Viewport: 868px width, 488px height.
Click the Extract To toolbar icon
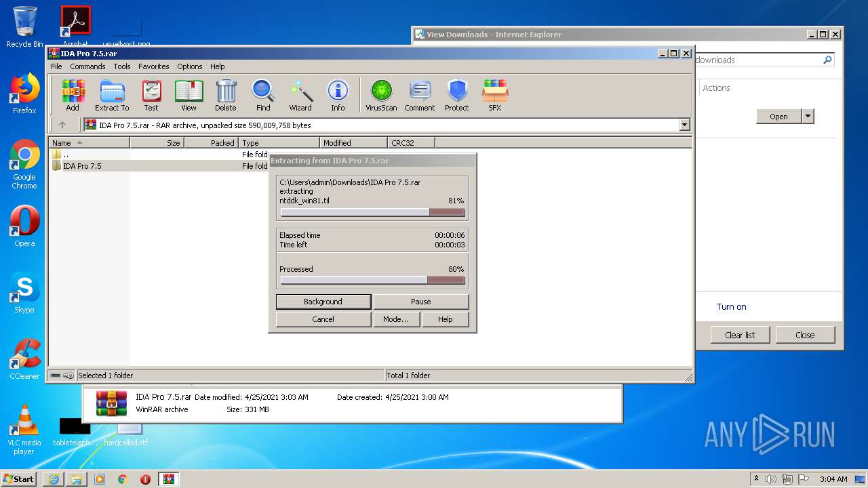coord(112,95)
